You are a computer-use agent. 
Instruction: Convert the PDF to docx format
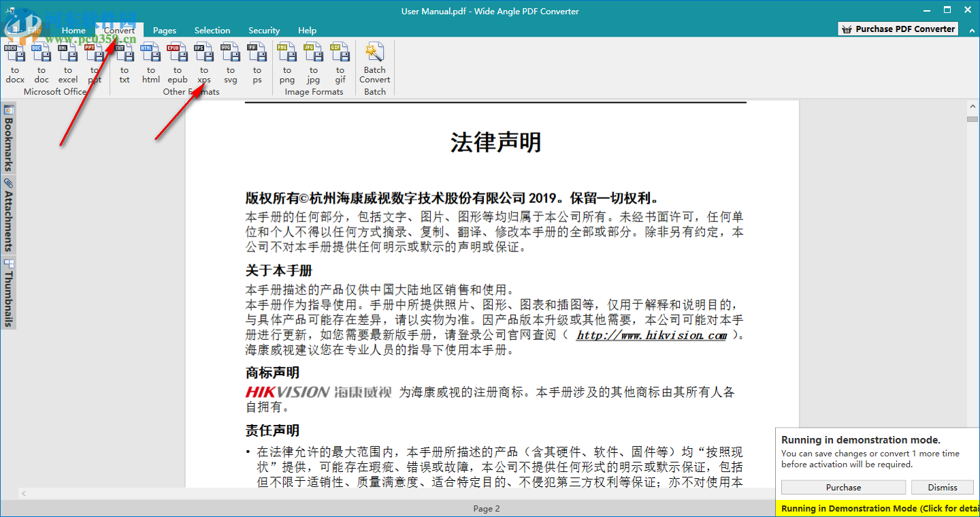point(15,65)
